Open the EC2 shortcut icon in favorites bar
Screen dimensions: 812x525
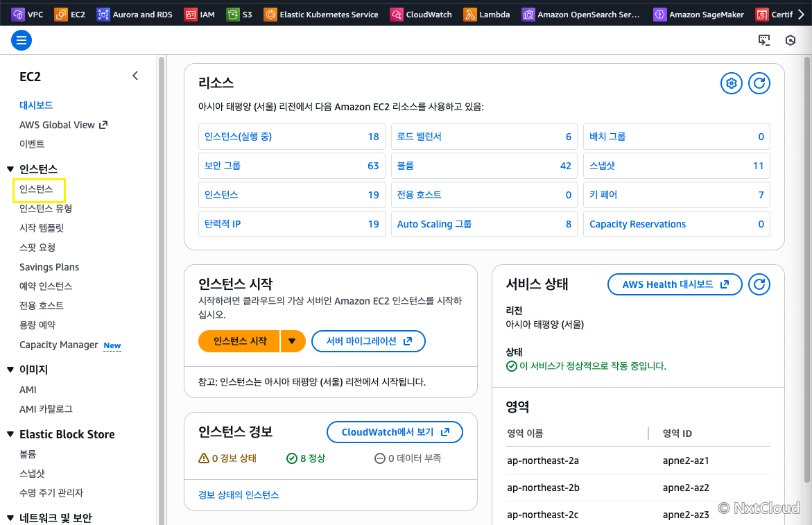[60, 15]
